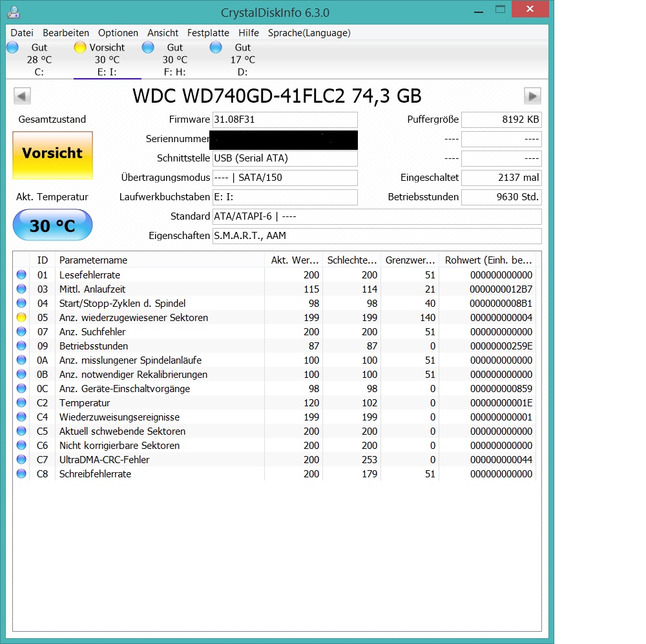The height and width of the screenshot is (644, 646).
Task: Click Puffergröße field 8192 KB
Action: pos(501,119)
